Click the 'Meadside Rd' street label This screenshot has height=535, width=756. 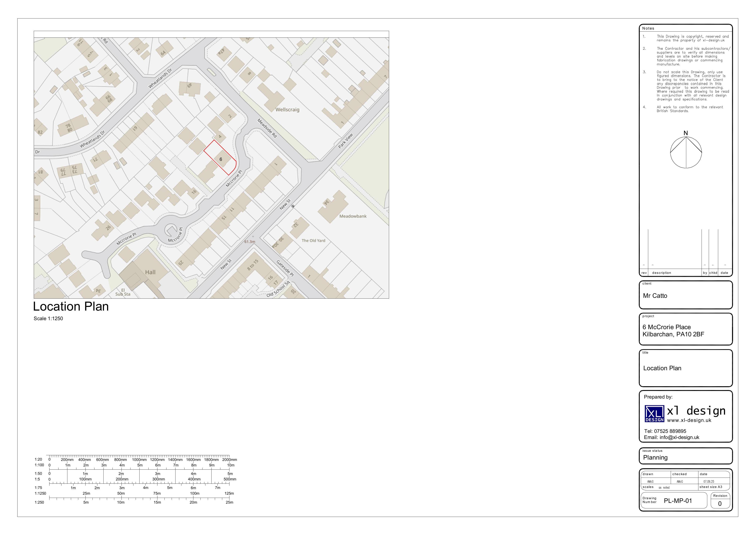tap(267, 128)
